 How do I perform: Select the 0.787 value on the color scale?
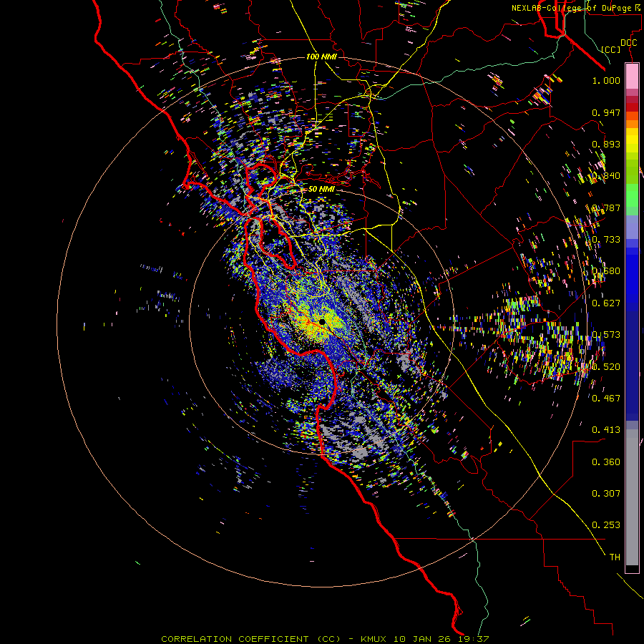coord(606,208)
